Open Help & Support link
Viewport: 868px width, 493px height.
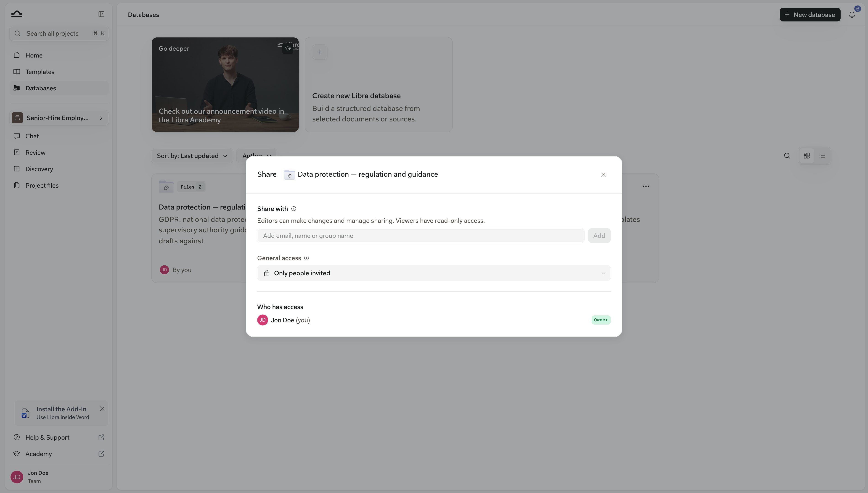tap(59, 438)
